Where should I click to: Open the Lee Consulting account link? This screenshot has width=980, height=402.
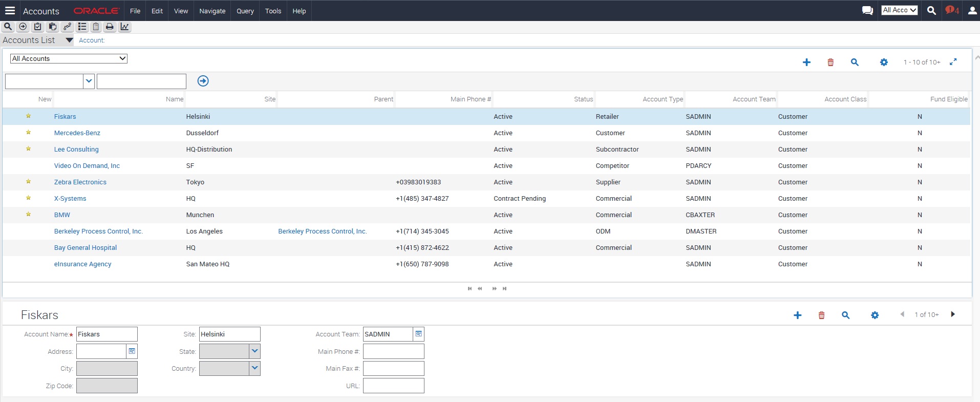click(x=76, y=150)
